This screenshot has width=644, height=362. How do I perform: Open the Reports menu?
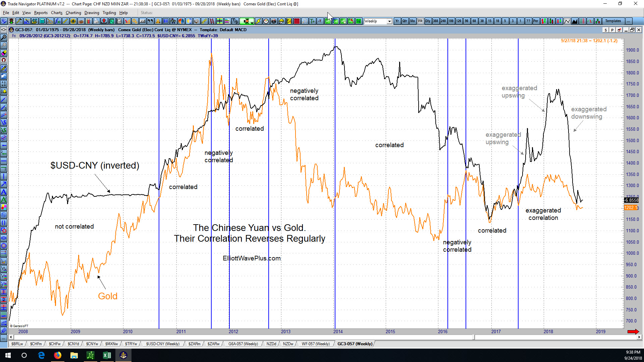pyautogui.click(x=41, y=13)
